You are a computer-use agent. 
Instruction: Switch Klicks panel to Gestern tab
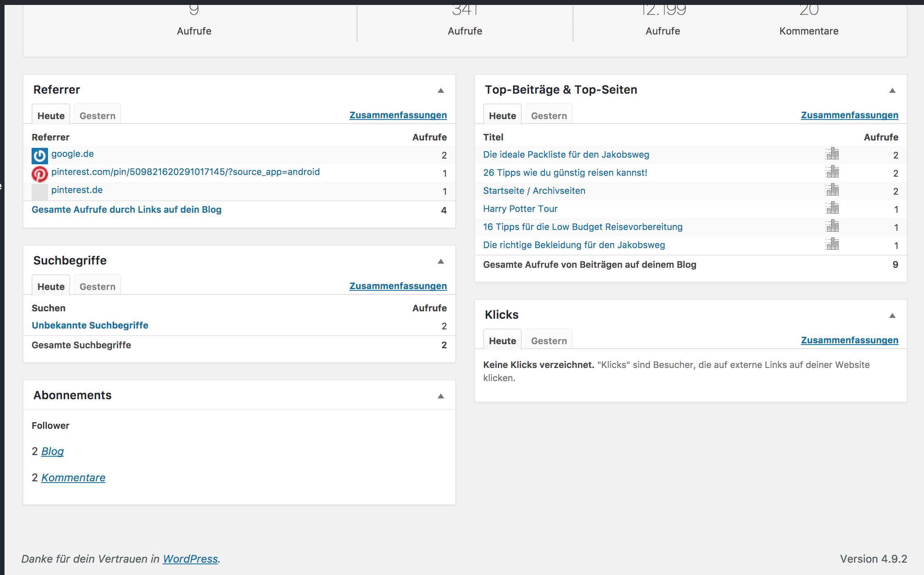[x=549, y=341]
